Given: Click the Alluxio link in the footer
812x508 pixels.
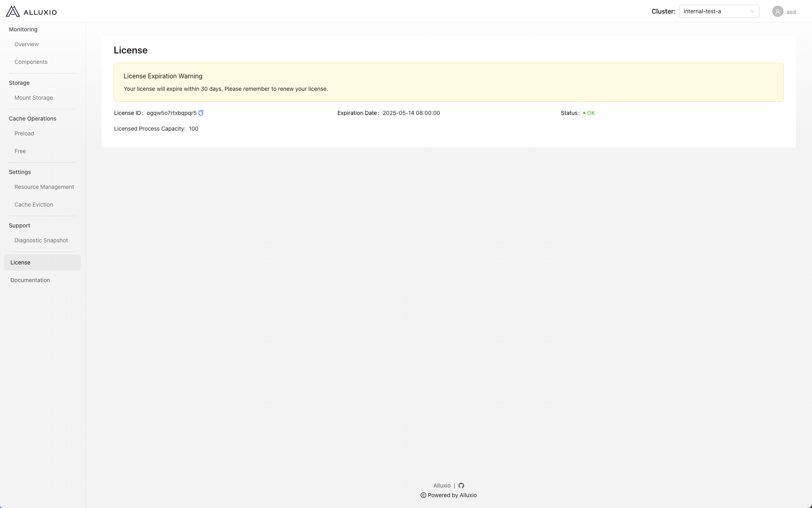Looking at the screenshot, I should pos(442,485).
